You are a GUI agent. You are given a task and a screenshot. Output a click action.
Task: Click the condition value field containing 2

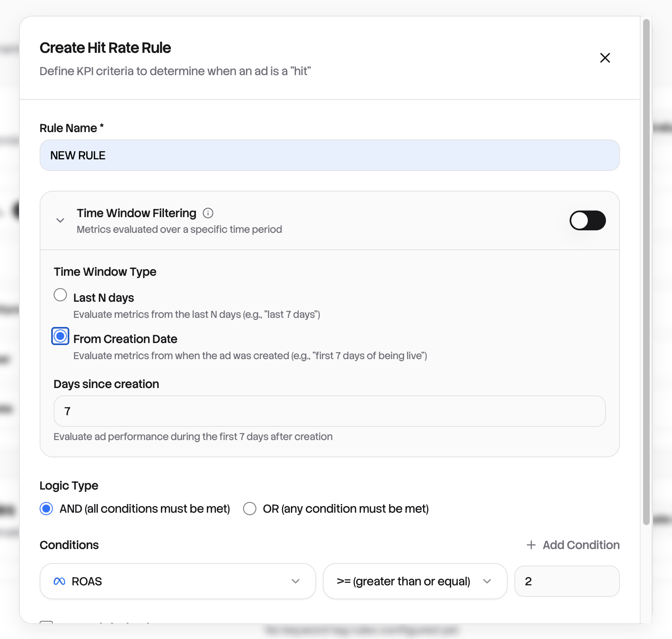coord(567,581)
